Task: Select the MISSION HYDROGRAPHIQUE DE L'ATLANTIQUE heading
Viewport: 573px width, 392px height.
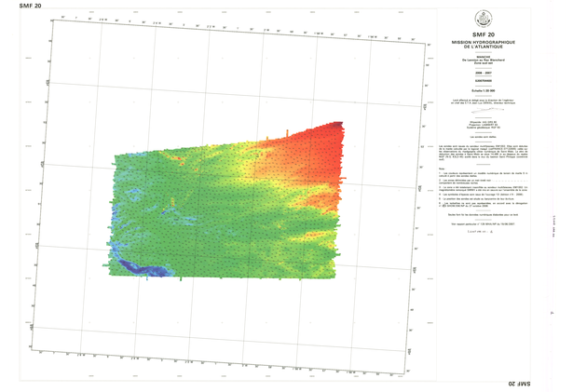Action: (484, 46)
